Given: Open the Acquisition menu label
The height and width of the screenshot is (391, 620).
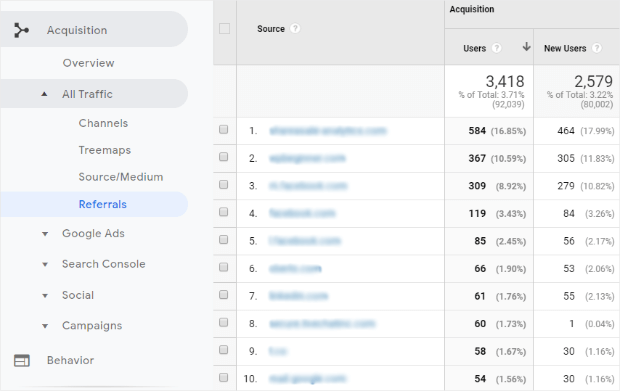Looking at the screenshot, I should (x=77, y=30).
